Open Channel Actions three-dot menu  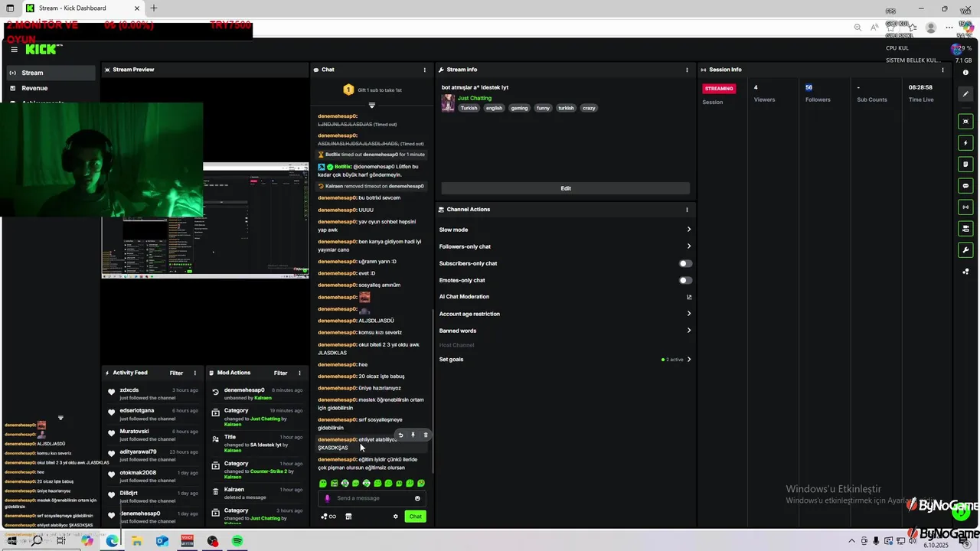(x=687, y=210)
